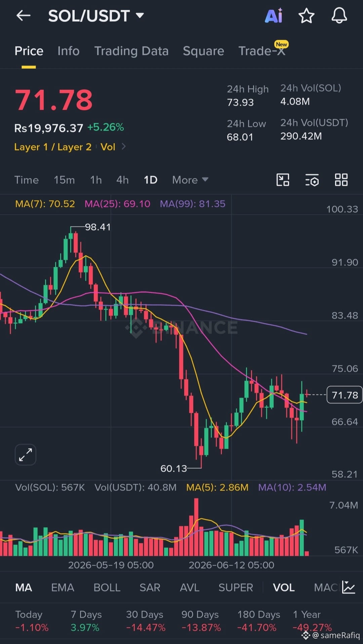The width and height of the screenshot is (363, 644).
Task: Tap the MA(10): 2.54M volume legend
Action: (292, 487)
